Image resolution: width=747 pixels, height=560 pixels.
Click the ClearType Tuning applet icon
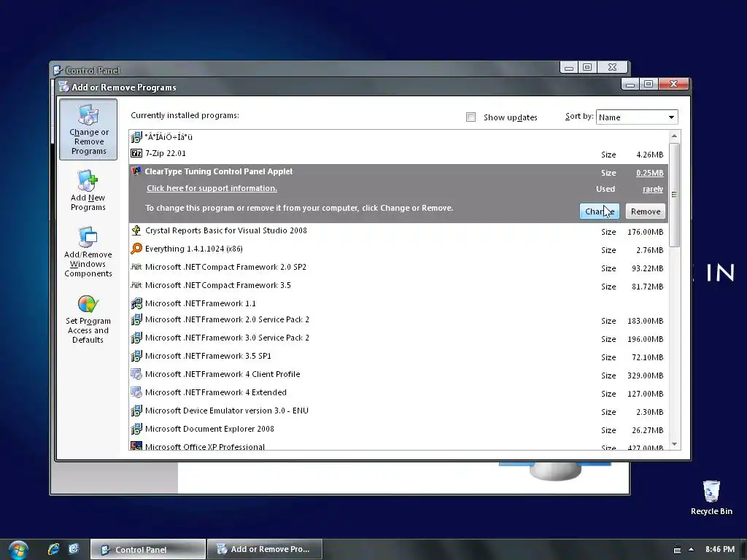point(136,171)
